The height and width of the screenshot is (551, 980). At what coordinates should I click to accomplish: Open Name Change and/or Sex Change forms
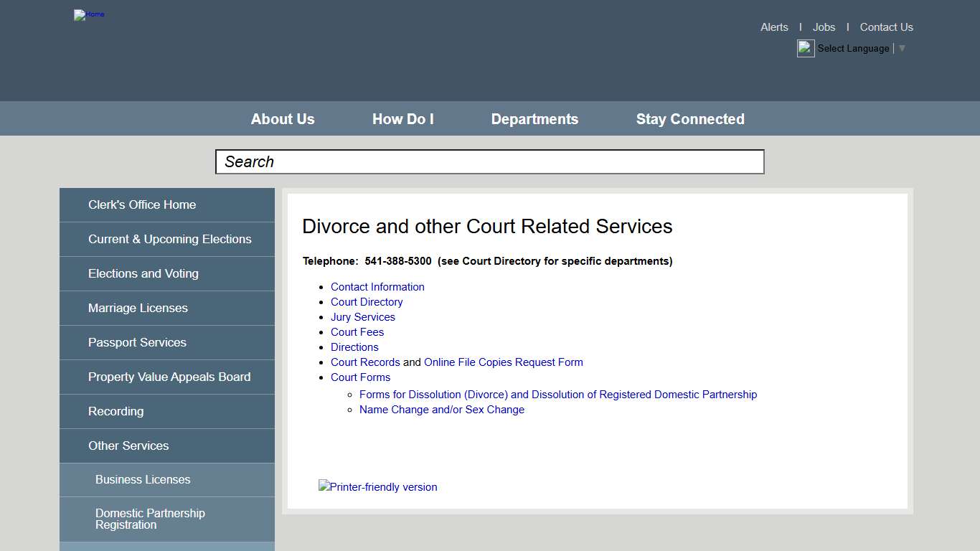pyautogui.click(x=442, y=409)
